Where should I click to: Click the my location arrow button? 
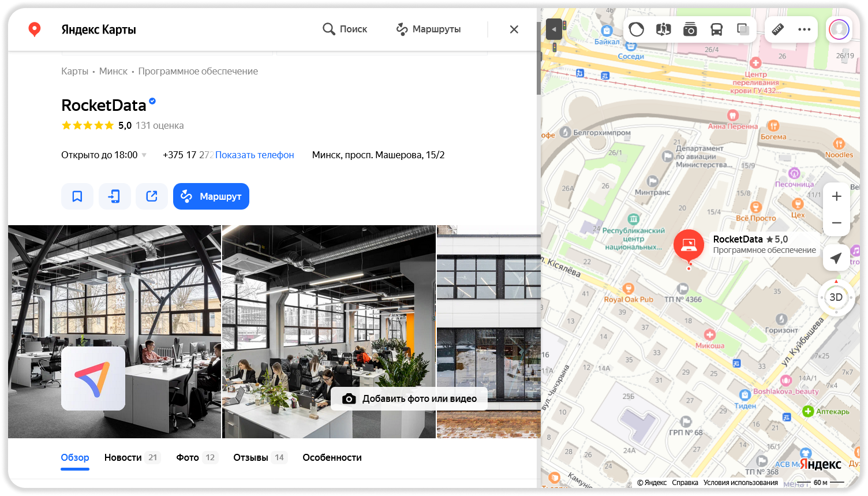pos(836,258)
